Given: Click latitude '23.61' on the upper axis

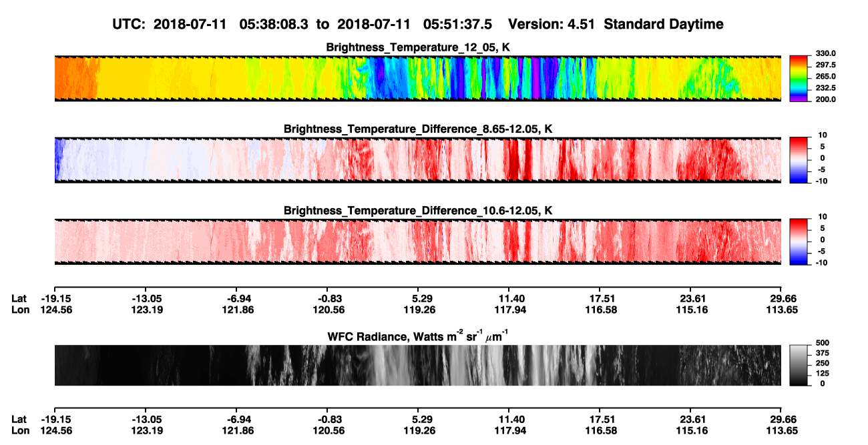Looking at the screenshot, I should point(690,299).
